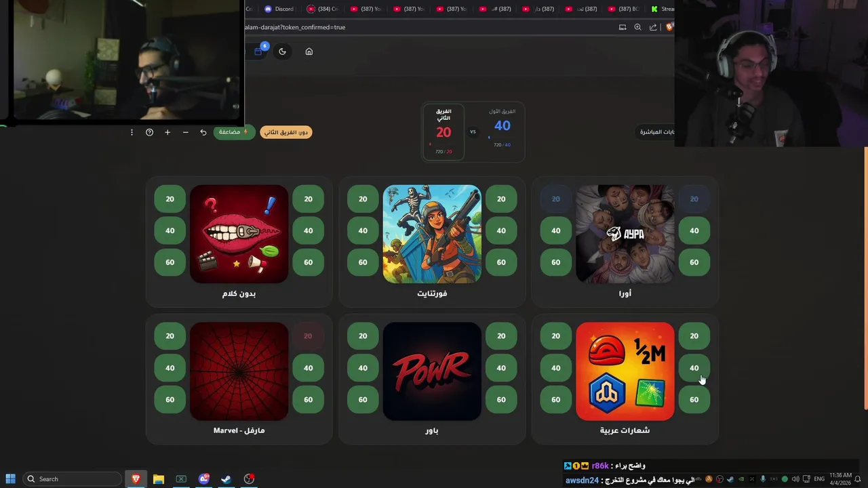Viewport: 868px width, 488px height.
Task: Select left 20 points for فورتنايت
Action: (x=363, y=199)
